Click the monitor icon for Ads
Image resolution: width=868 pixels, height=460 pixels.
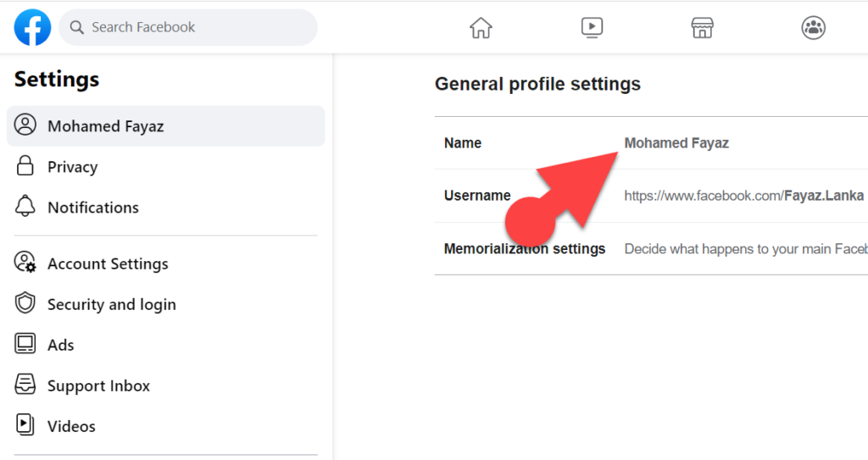[25, 344]
